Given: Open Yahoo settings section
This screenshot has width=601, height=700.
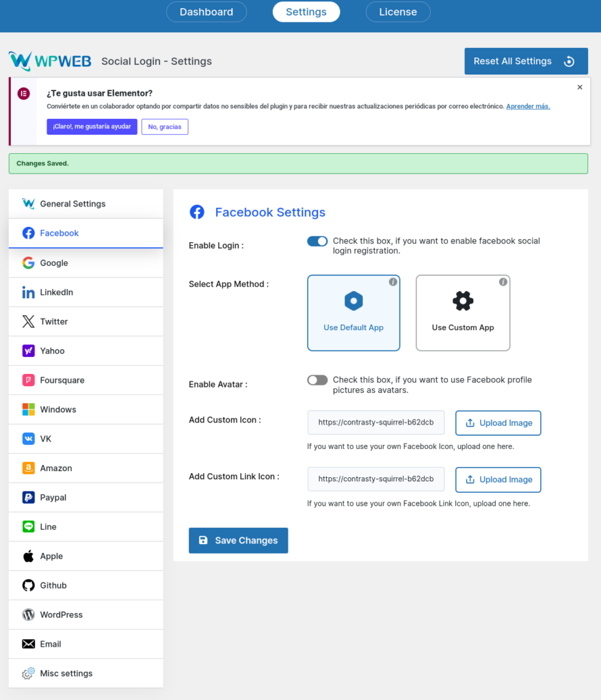Looking at the screenshot, I should [x=85, y=351].
